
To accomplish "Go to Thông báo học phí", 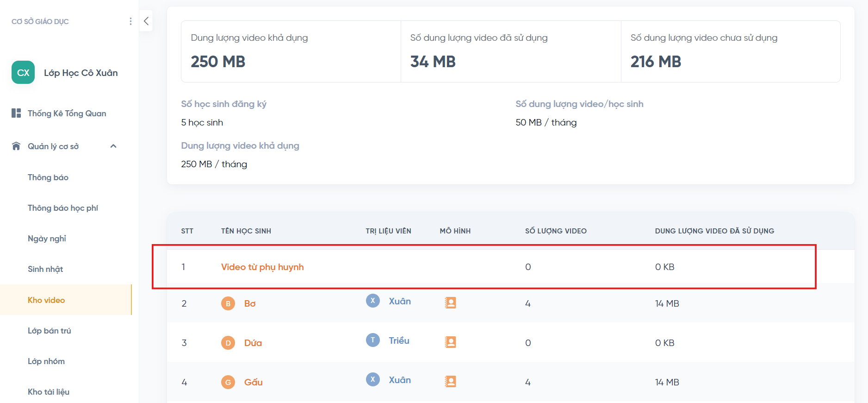I will (x=63, y=208).
